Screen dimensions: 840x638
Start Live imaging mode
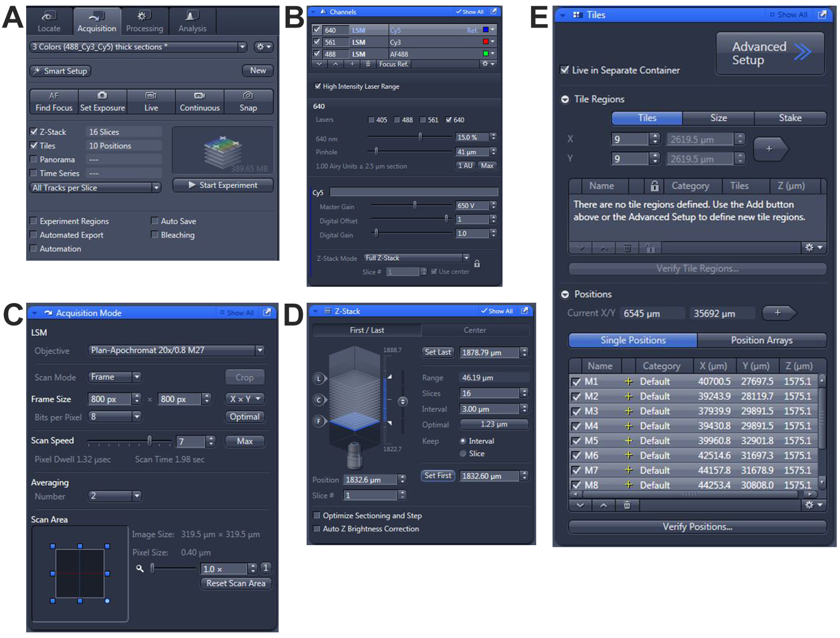click(151, 101)
